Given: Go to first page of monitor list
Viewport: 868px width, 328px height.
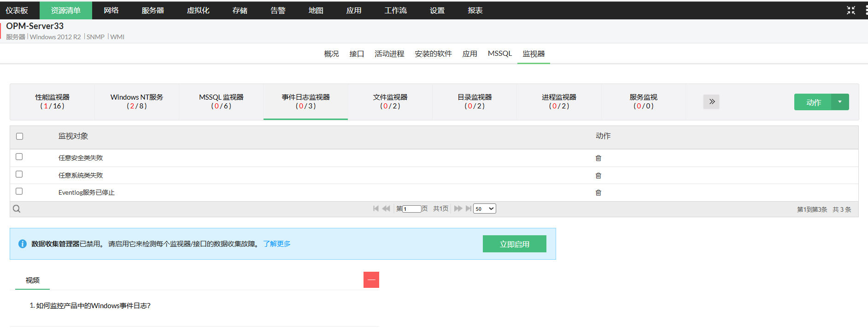Looking at the screenshot, I should [376, 209].
